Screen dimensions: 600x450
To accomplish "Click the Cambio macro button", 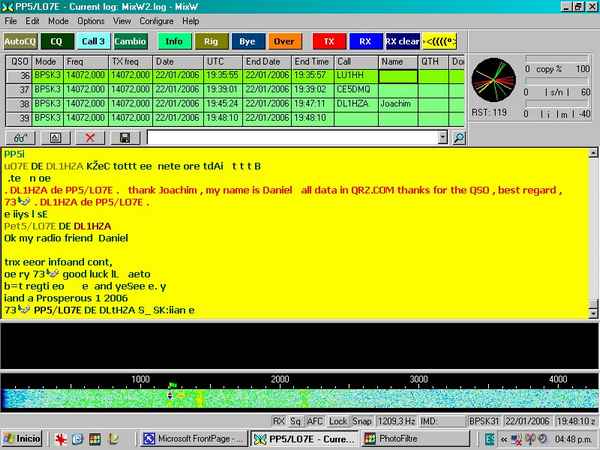I will click(130, 41).
